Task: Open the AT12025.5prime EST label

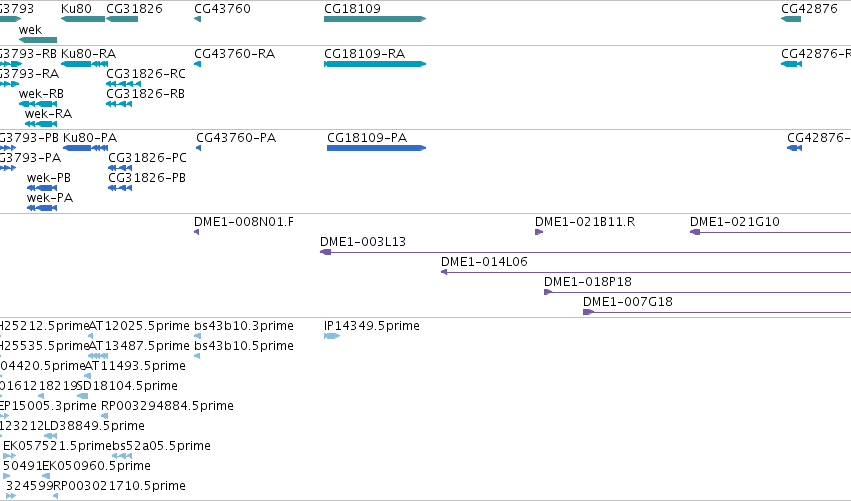Action: point(139,326)
